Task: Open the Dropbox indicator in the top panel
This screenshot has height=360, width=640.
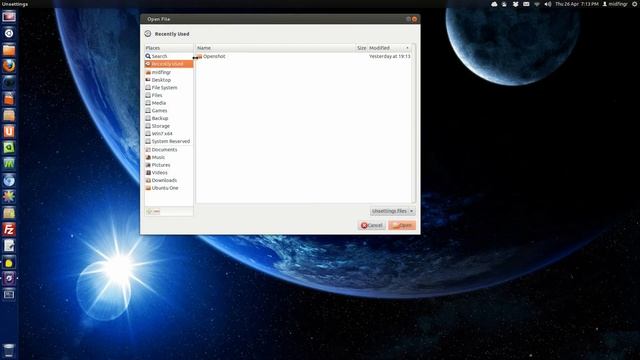Action: pos(516,4)
